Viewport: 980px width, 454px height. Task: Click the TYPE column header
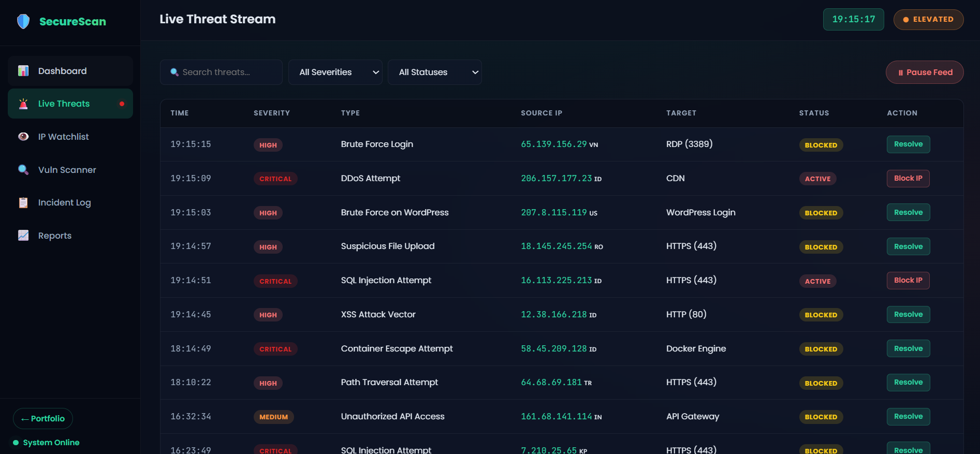click(350, 113)
